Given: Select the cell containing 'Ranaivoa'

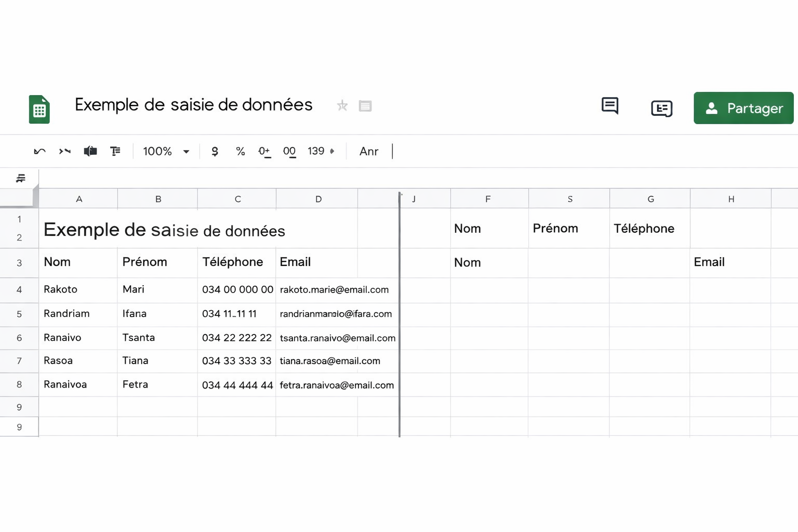Looking at the screenshot, I should pyautogui.click(x=78, y=384).
